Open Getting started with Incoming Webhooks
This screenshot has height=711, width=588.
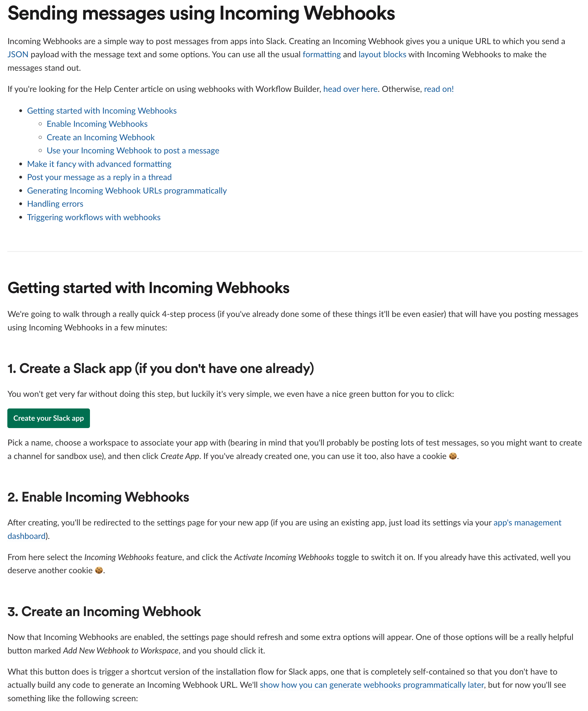click(102, 111)
